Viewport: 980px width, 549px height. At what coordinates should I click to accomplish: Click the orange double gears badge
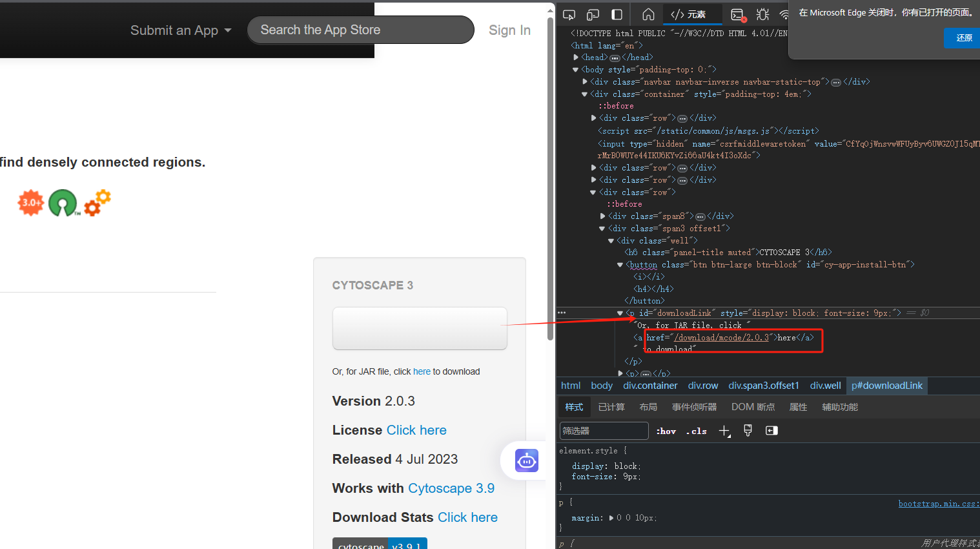coord(97,203)
